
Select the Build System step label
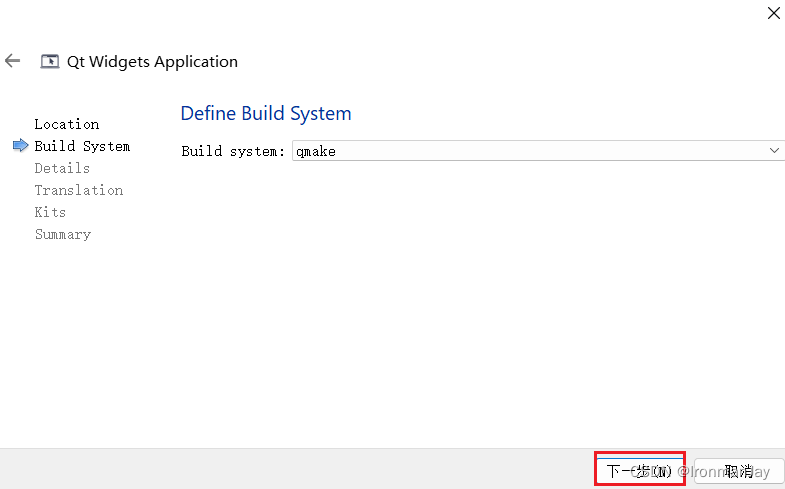(82, 146)
